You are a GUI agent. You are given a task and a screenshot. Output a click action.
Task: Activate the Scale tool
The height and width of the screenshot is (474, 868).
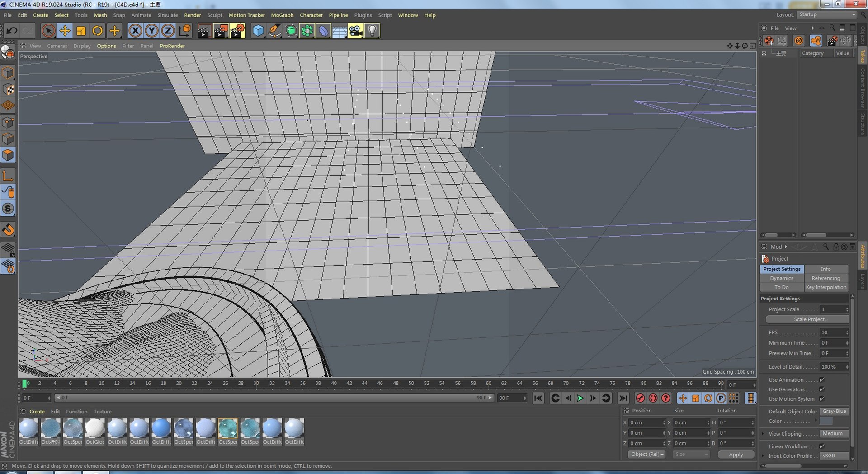[x=81, y=31]
